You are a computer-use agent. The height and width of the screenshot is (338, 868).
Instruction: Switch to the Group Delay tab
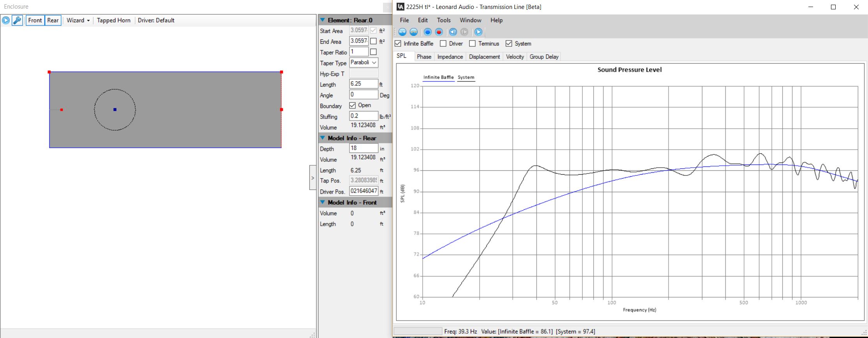[x=544, y=57]
